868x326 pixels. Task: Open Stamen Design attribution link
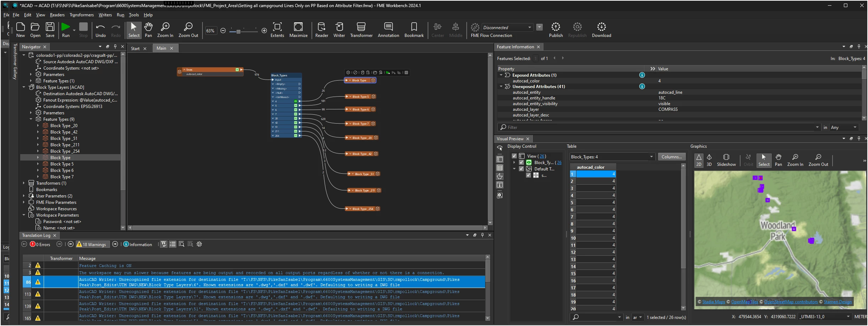point(837,302)
